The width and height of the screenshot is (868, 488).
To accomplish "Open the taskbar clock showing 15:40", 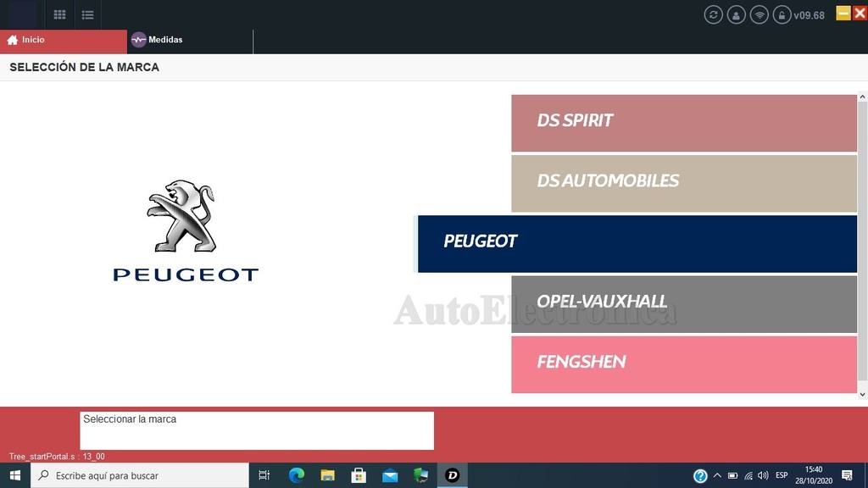I will (814, 475).
